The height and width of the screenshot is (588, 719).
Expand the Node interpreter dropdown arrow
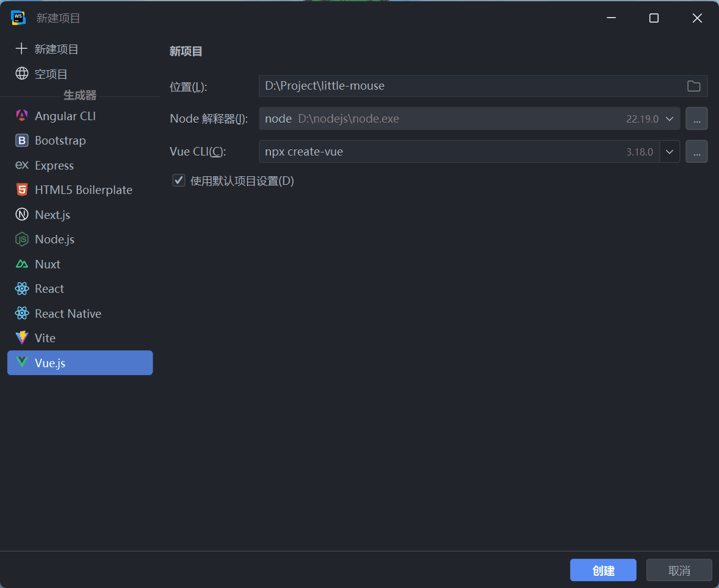pyautogui.click(x=670, y=119)
